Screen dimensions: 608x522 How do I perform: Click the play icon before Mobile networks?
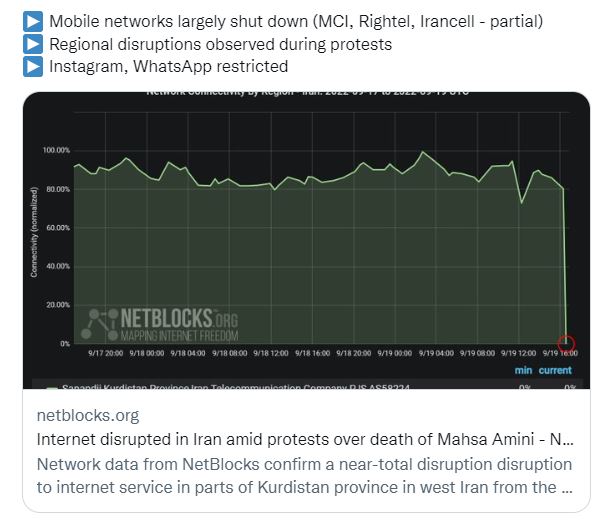[x=33, y=20]
